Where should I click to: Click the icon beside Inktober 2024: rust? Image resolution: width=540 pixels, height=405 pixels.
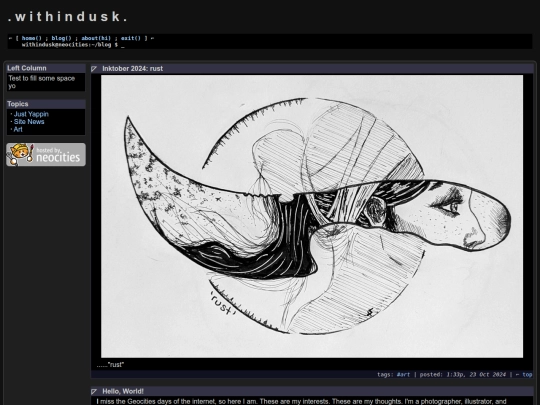[94, 69]
